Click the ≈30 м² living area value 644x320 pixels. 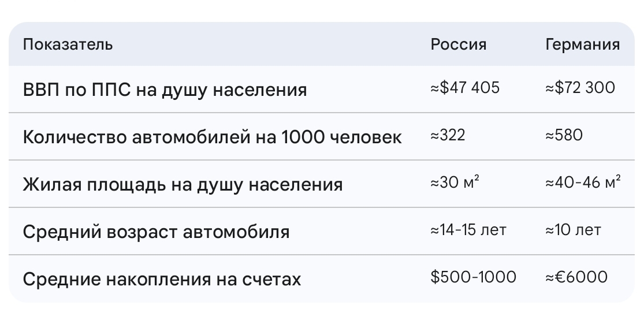(x=455, y=183)
